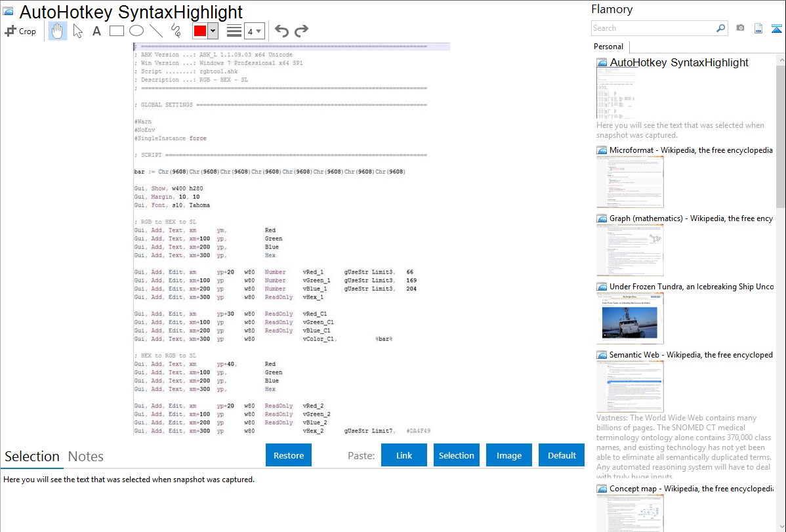
Task: Open the Under Frozen Tundra snapshot title
Action: (692, 286)
